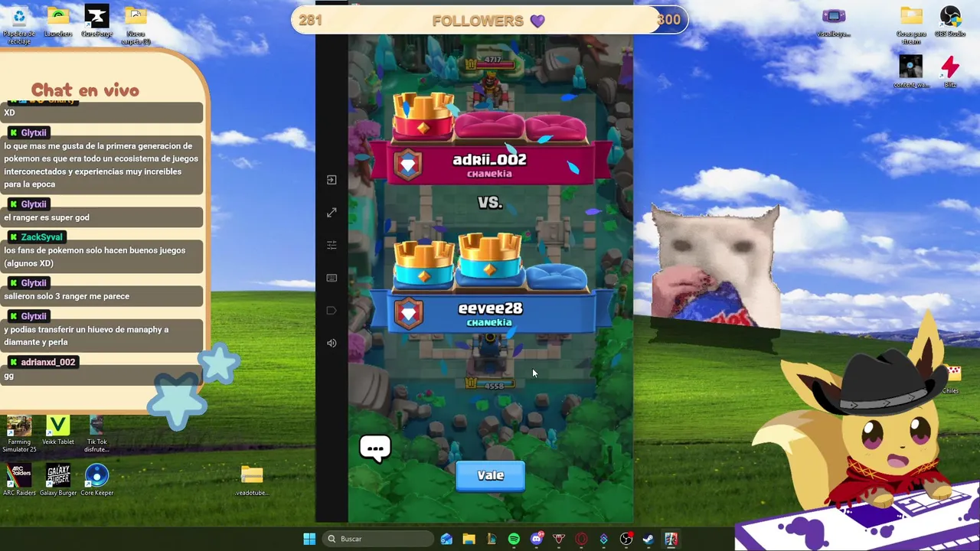980x551 pixels.
Task: Click the keyboard icon in the mirror sidebar
Action: [332, 278]
